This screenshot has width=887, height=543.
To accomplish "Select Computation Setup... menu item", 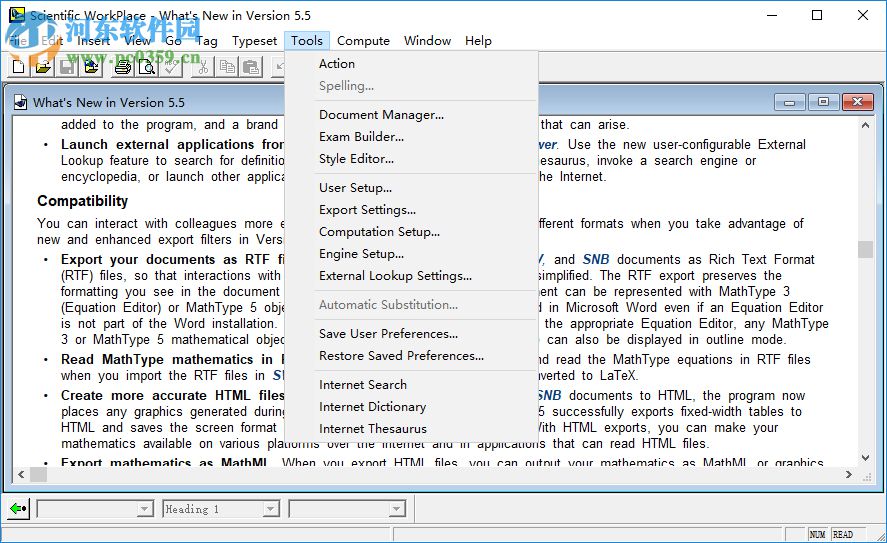I will point(411,232).
